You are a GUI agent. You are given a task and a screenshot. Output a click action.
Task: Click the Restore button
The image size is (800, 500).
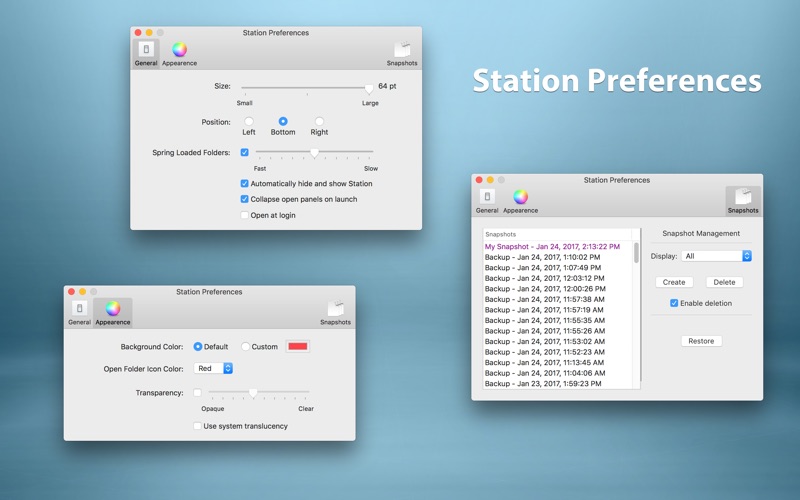(x=701, y=341)
